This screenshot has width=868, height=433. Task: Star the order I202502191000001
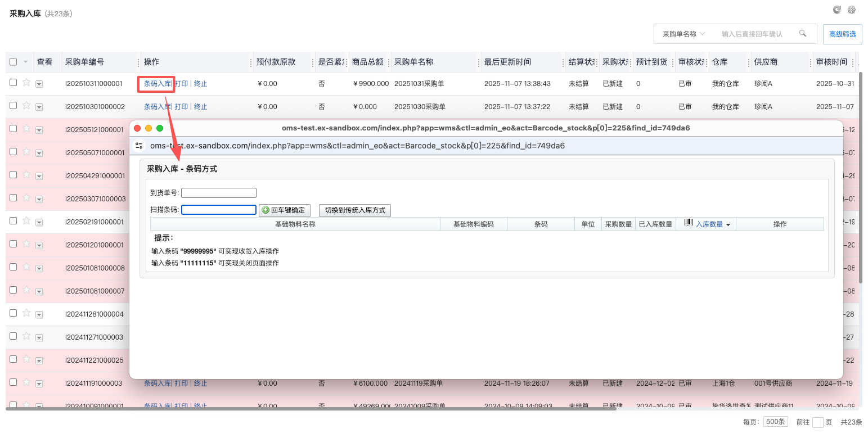[26, 222]
